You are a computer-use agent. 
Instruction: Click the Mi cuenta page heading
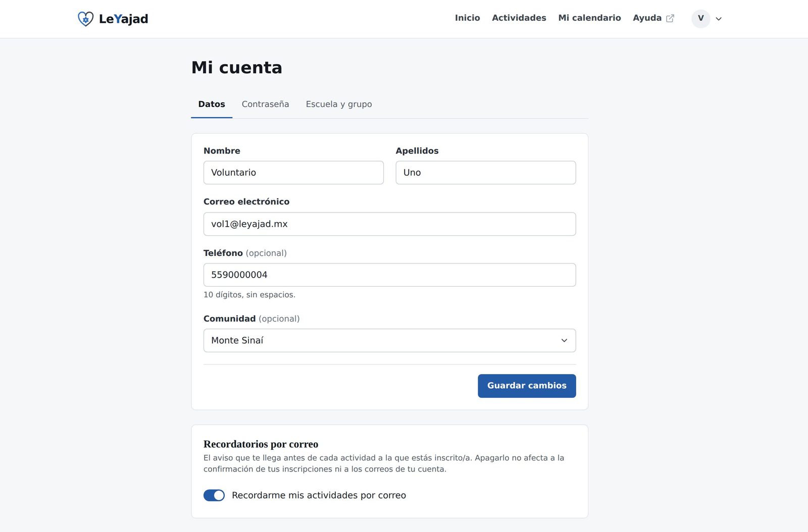click(236, 68)
